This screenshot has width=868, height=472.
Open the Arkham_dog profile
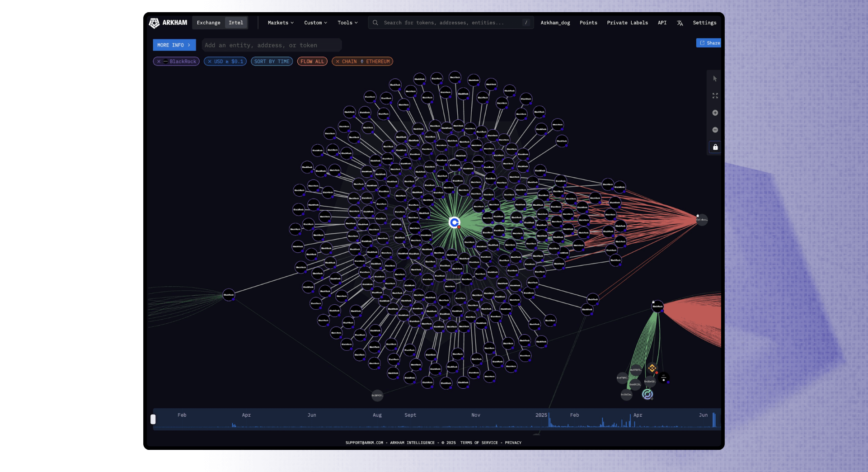555,23
